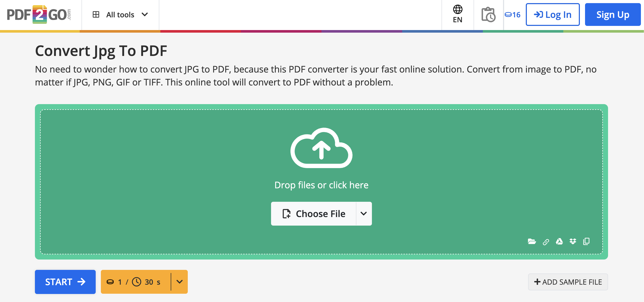Viewport: 644px width, 302px height.
Task: Select the Google Drive upload icon
Action: point(559,242)
